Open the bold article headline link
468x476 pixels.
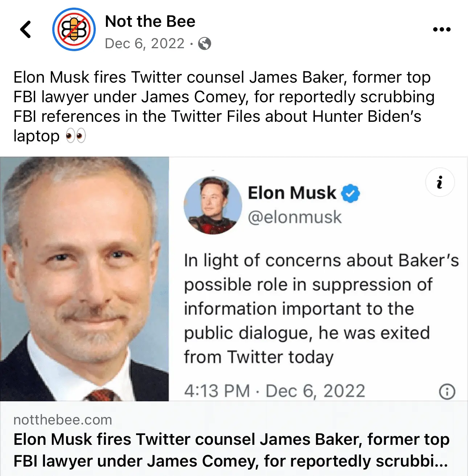pyautogui.click(x=231, y=450)
